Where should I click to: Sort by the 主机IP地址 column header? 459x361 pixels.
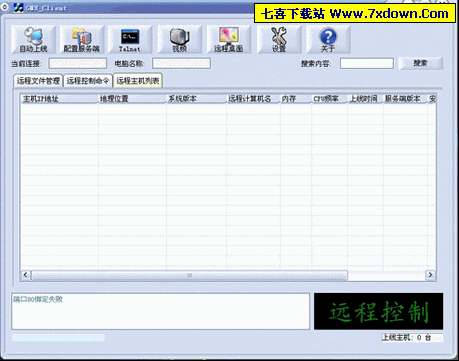click(59, 99)
